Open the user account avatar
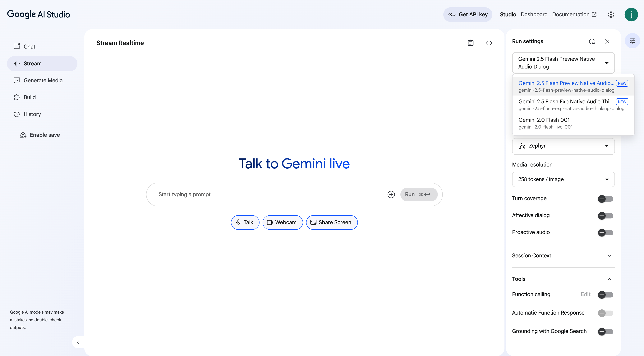644x356 pixels. tap(631, 15)
